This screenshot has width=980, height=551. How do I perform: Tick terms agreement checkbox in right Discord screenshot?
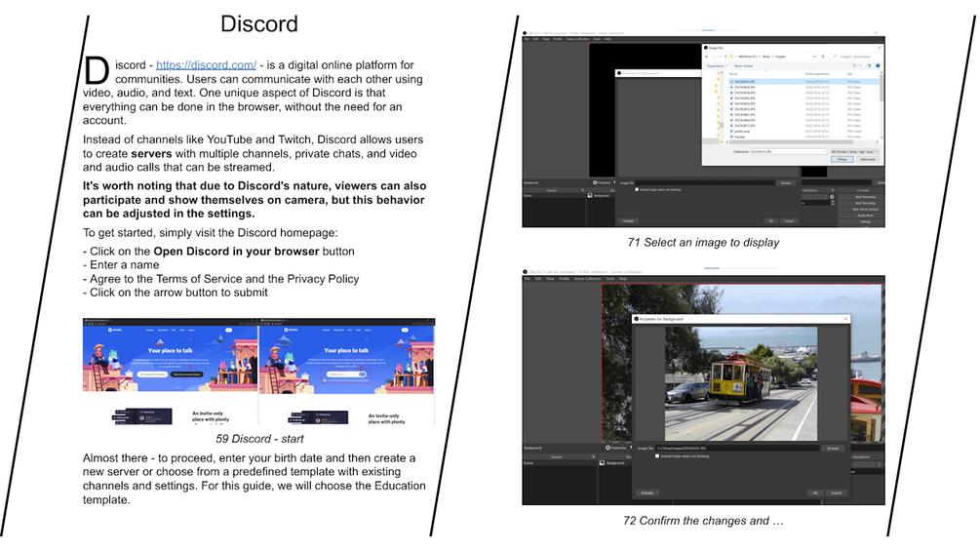pos(325,379)
